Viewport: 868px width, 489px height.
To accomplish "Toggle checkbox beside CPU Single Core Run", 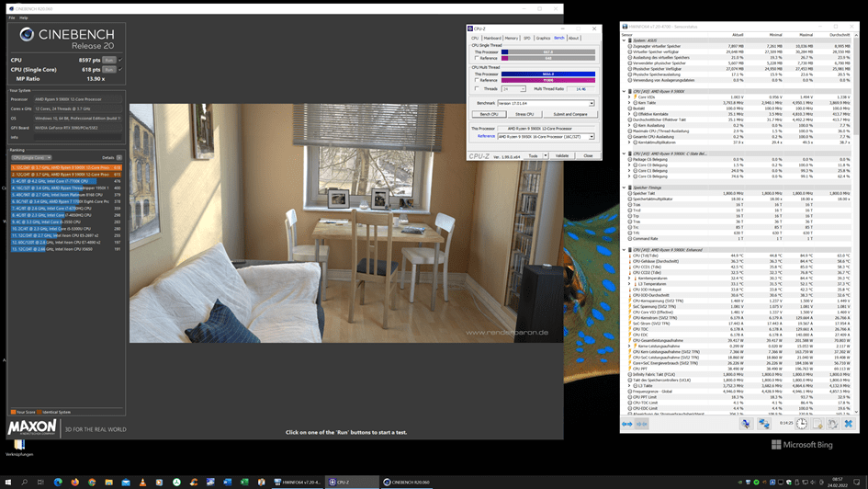I will click(120, 69).
